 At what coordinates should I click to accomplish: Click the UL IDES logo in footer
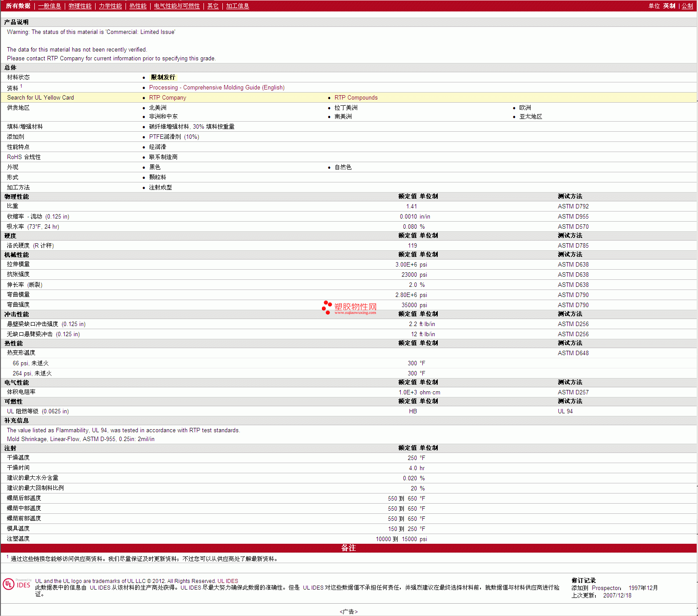[x=17, y=584]
